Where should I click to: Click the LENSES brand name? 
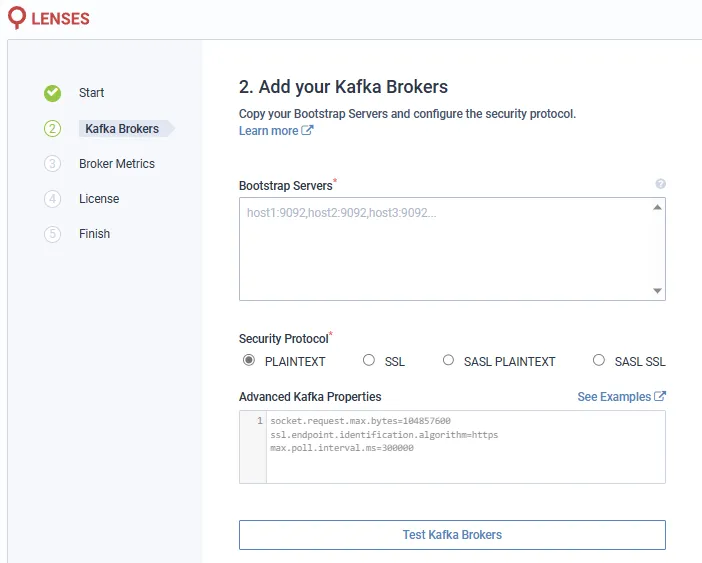(60, 19)
